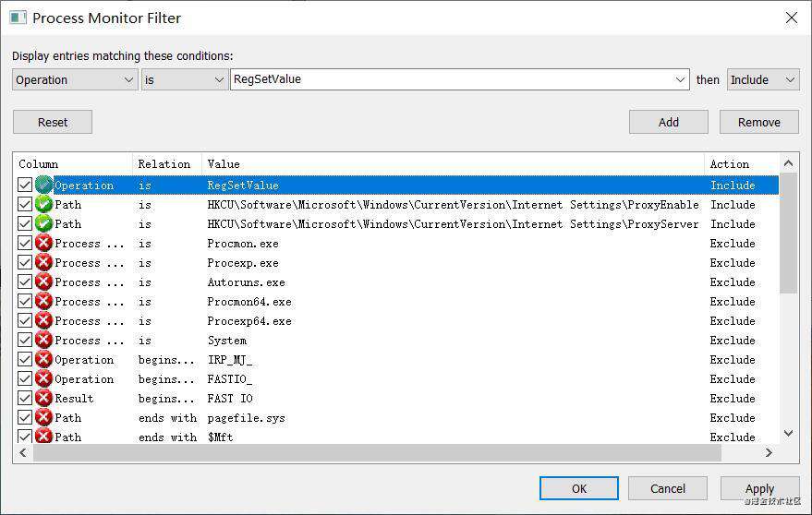Uncheck the ProxyServer path filter checkbox

point(25,223)
